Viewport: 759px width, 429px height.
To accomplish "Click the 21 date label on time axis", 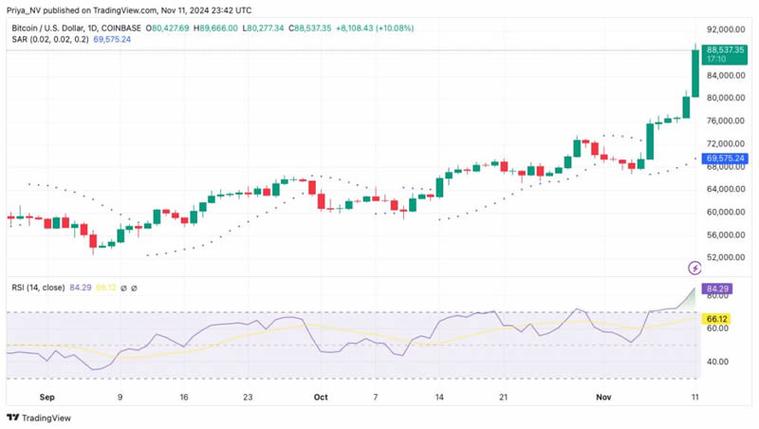I will [x=503, y=397].
